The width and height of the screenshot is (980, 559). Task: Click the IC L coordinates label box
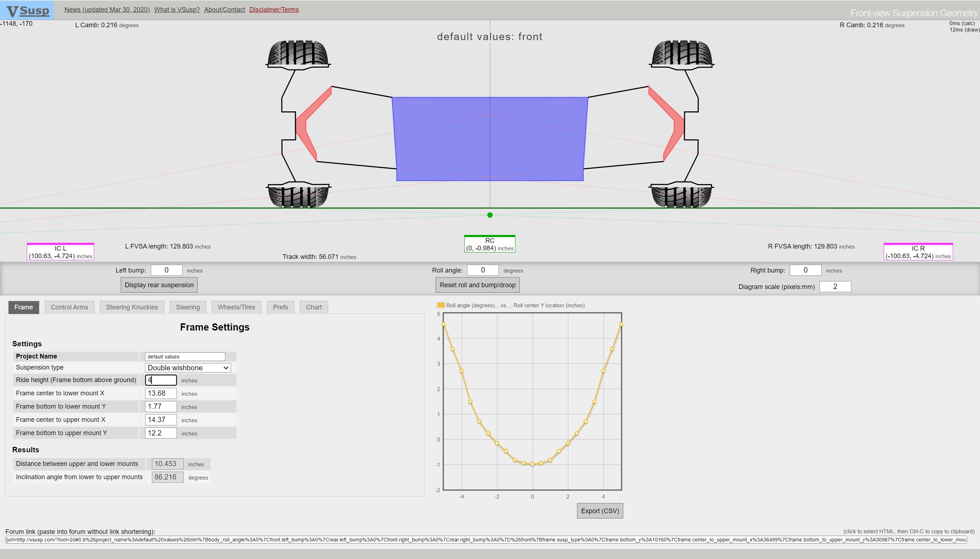(60, 252)
